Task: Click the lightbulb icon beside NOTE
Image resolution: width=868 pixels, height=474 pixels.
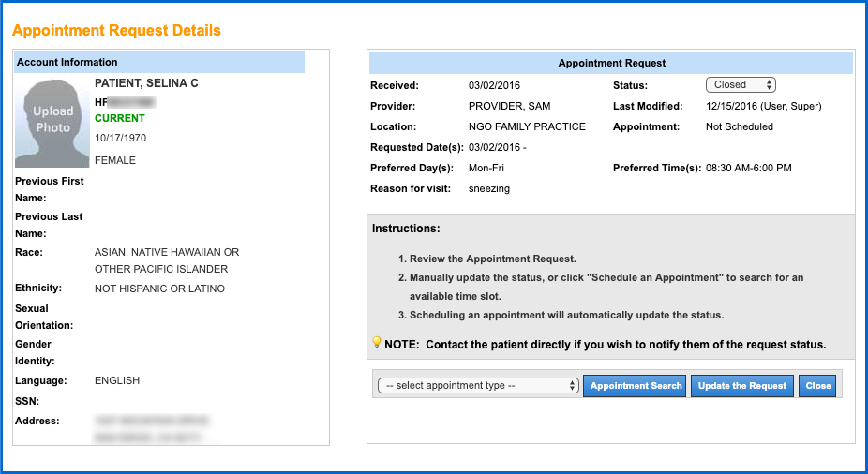Action: 377,343
